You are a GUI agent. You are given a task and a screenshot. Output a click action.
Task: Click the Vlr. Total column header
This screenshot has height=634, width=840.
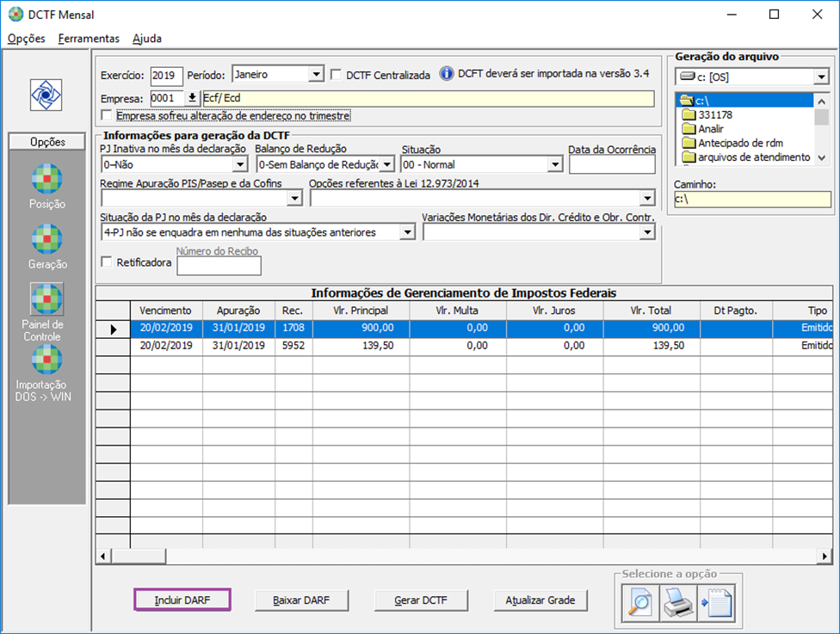coord(651,311)
